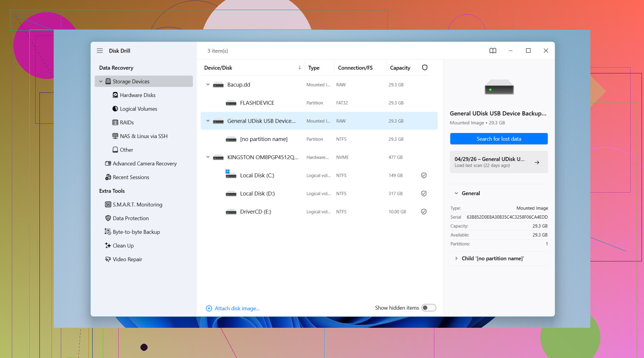
Task: Click the protection shield column header icon
Action: point(425,68)
